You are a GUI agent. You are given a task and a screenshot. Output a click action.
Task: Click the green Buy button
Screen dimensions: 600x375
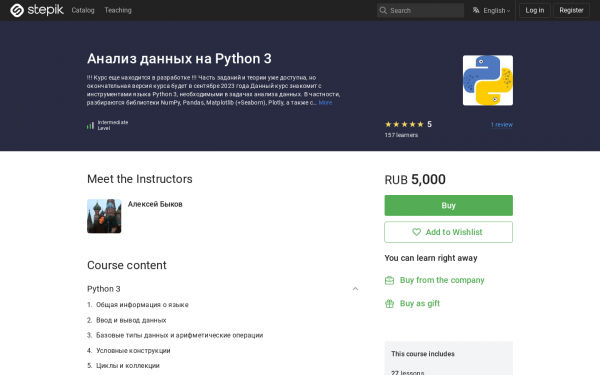pos(448,205)
